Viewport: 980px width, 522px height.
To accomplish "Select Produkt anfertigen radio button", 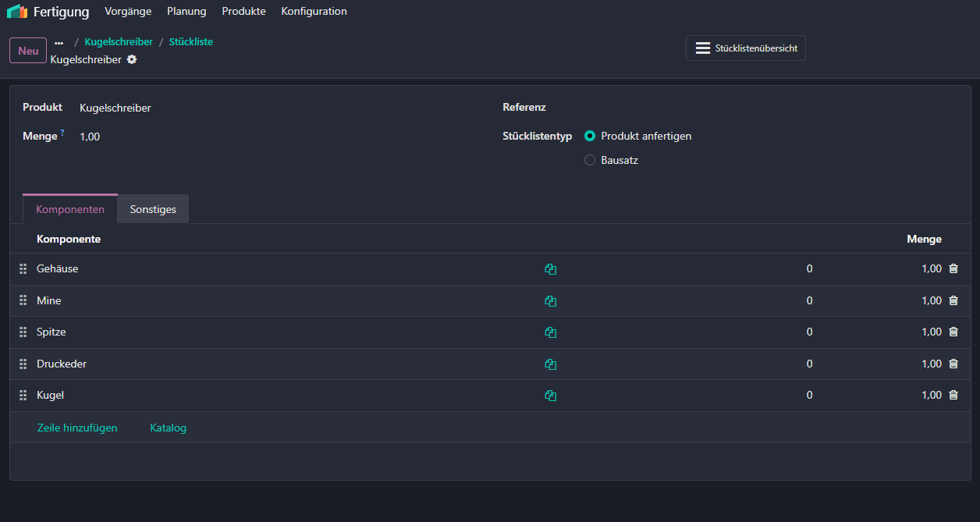I will click(590, 136).
